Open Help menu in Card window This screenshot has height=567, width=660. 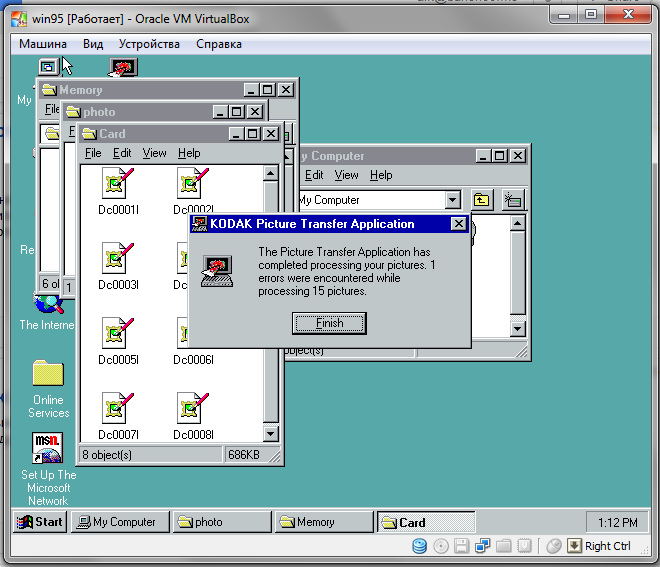(x=189, y=153)
